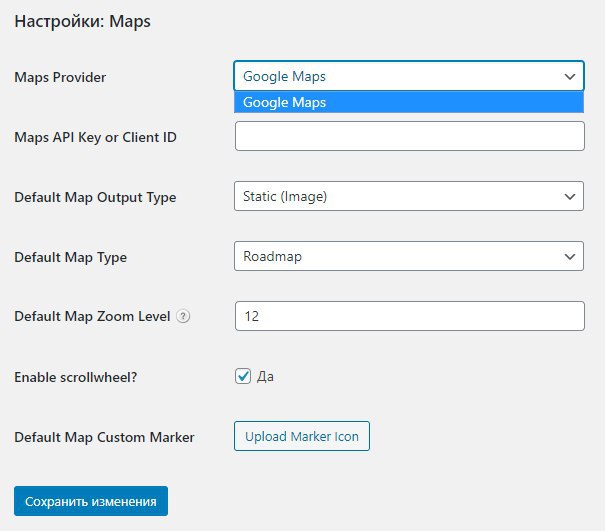Click the "Maps API Key or Client ID" label
Image resolution: width=605 pixels, height=531 pixels.
(x=95, y=137)
